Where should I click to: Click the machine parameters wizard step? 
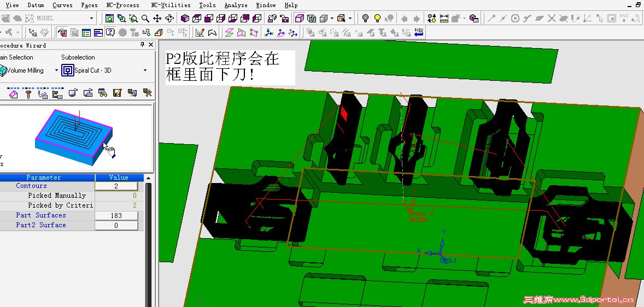(57, 93)
